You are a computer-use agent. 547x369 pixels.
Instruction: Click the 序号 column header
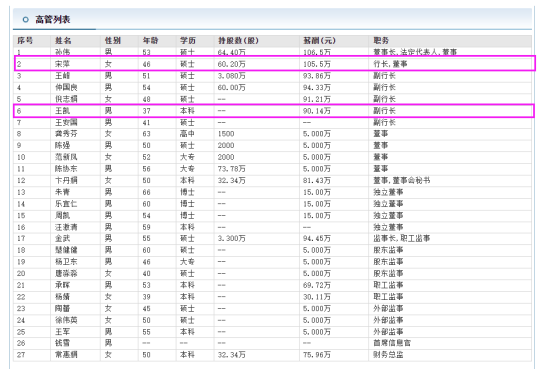click(25, 40)
